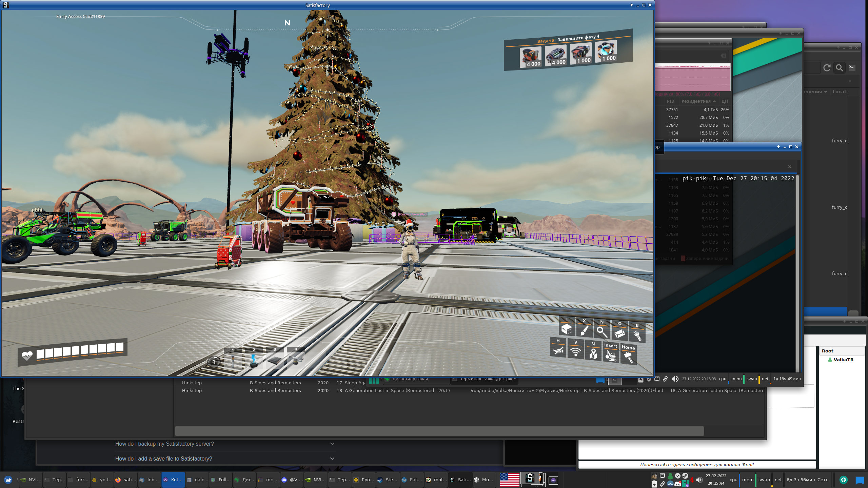Viewport: 868px width, 488px height.
Task: Open the volume speaker in bottom panel
Action: click(x=699, y=480)
